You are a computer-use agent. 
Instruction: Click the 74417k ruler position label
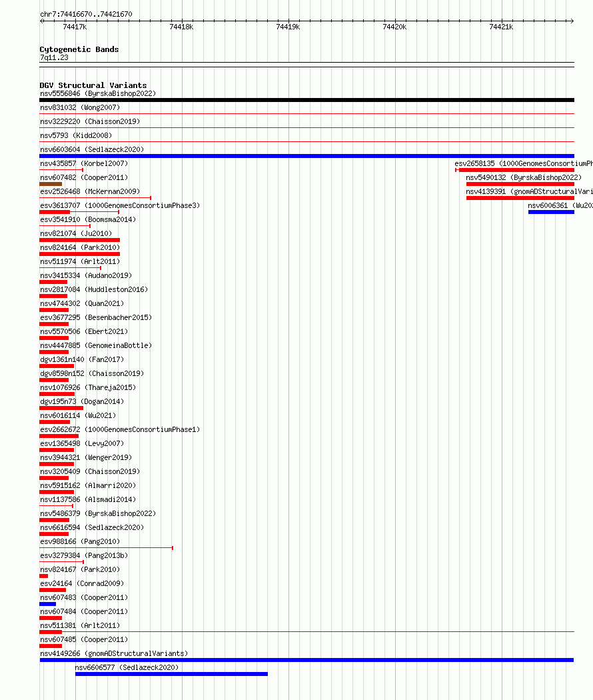pos(75,27)
